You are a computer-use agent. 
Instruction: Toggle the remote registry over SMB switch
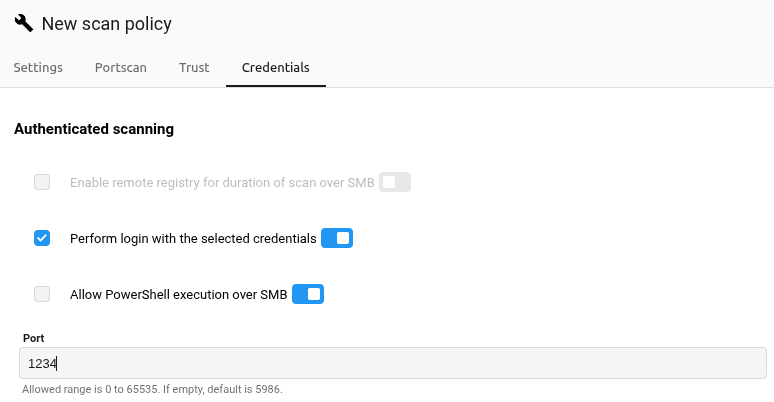click(x=395, y=182)
